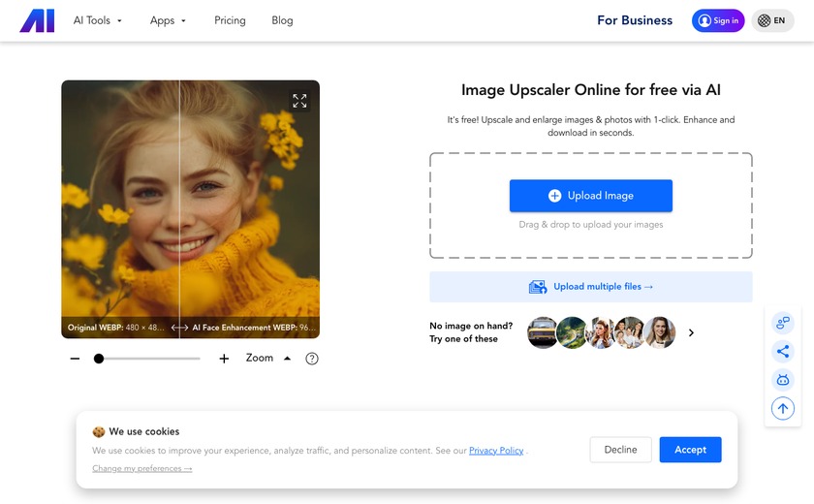Screen dimensions: 814x504
Task: Expand preview image to fullscreen
Action: pyautogui.click(x=299, y=101)
